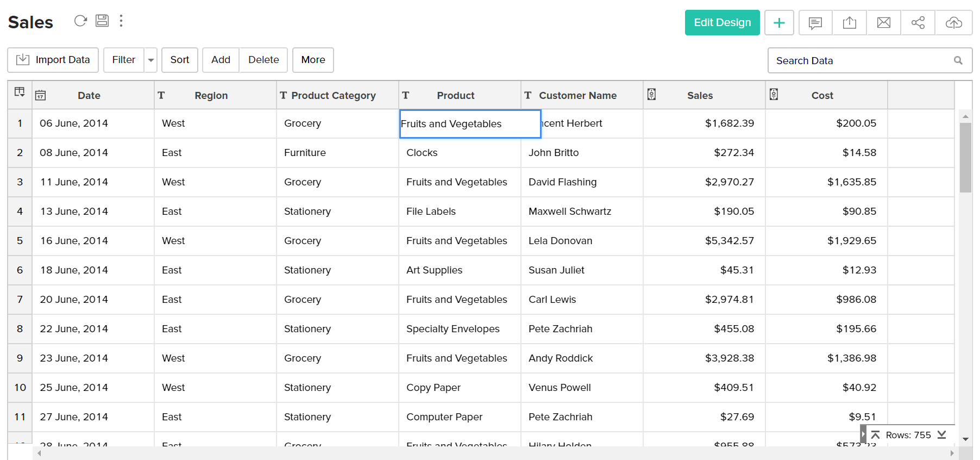Click the Import Data button
Screen dimensions: 980x460
tap(53, 60)
